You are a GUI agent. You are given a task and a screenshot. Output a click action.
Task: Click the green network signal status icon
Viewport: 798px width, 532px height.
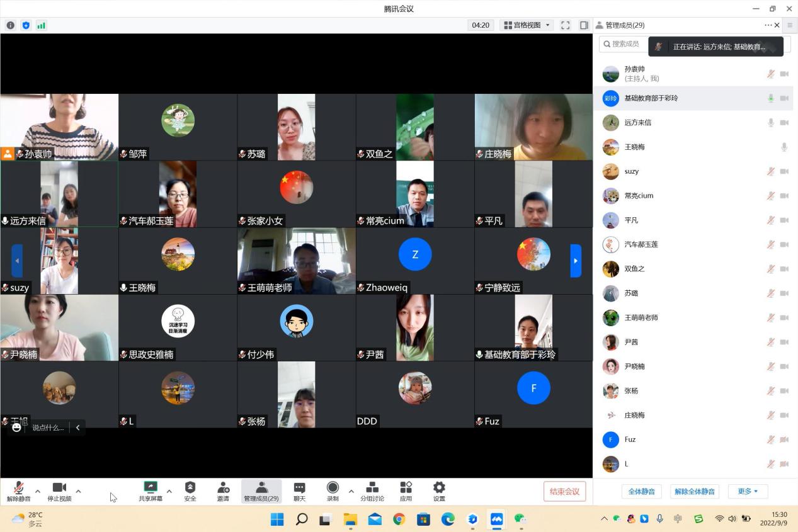tap(42, 25)
